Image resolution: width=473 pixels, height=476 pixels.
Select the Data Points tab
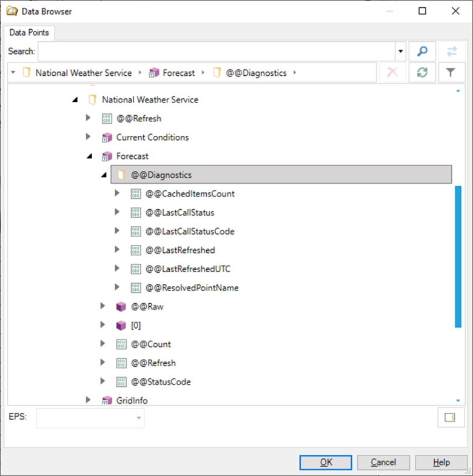(30, 32)
